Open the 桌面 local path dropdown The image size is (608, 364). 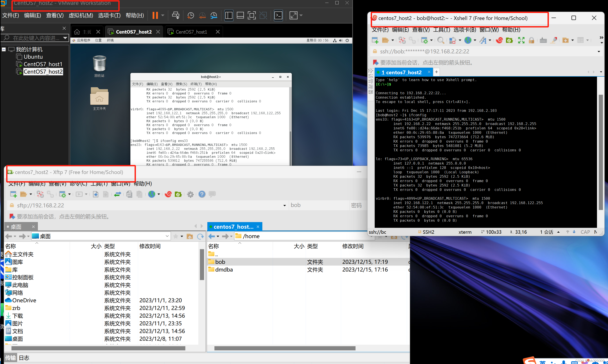tap(167, 236)
